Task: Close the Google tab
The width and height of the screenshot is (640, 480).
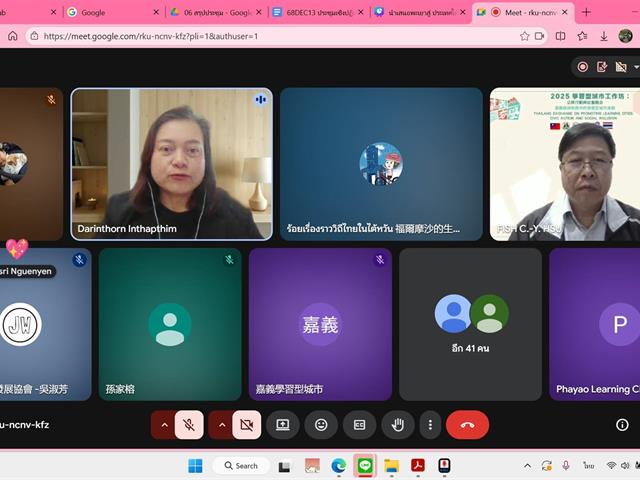Action: pos(156,12)
